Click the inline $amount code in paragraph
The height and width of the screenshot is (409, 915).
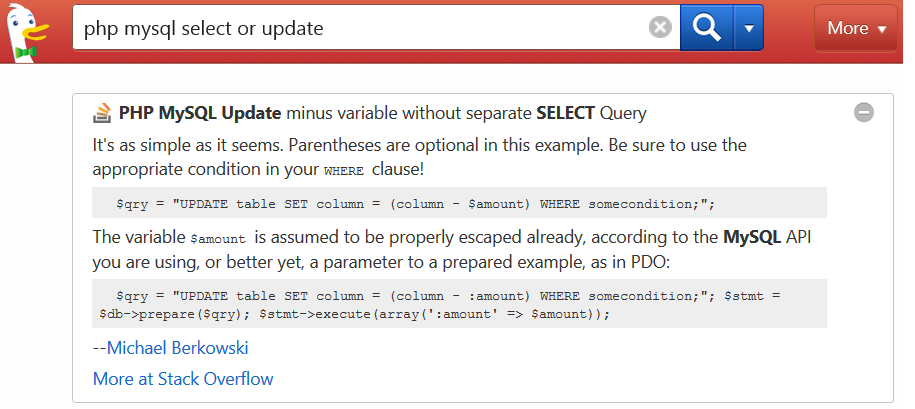pos(218,239)
